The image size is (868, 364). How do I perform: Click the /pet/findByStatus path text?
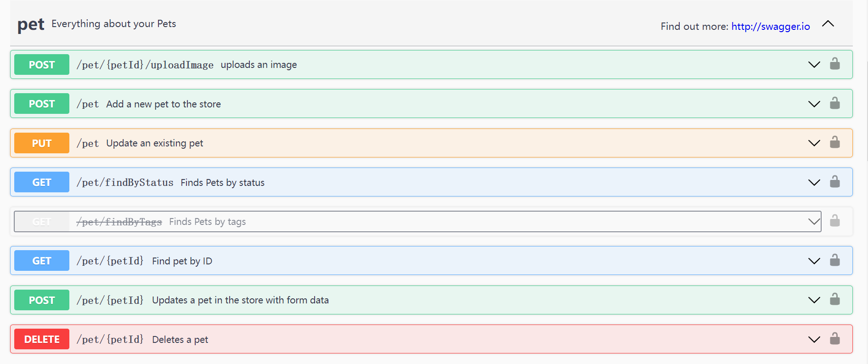(x=125, y=183)
